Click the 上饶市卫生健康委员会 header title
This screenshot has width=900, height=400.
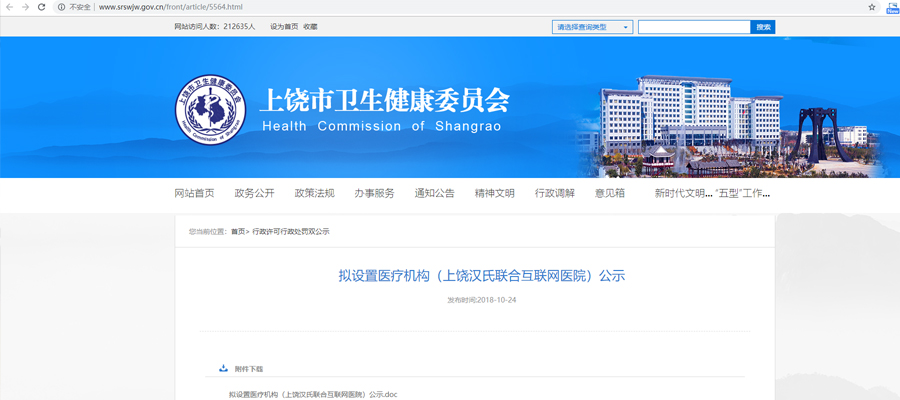click(x=384, y=100)
